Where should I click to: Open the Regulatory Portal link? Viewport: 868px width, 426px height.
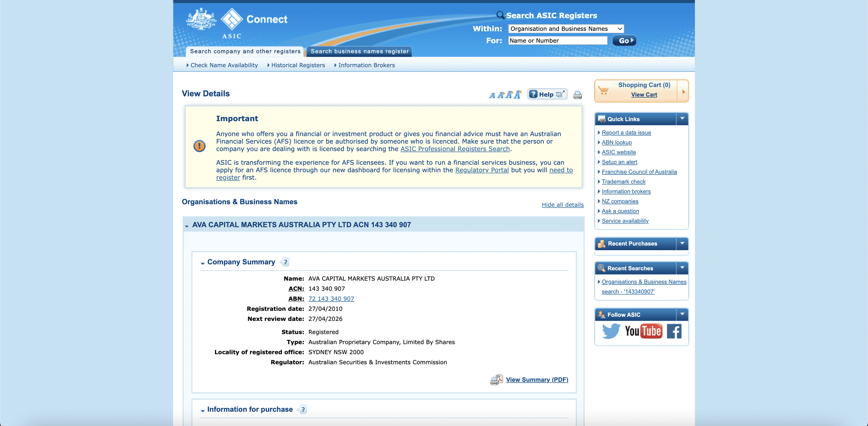pyautogui.click(x=482, y=170)
